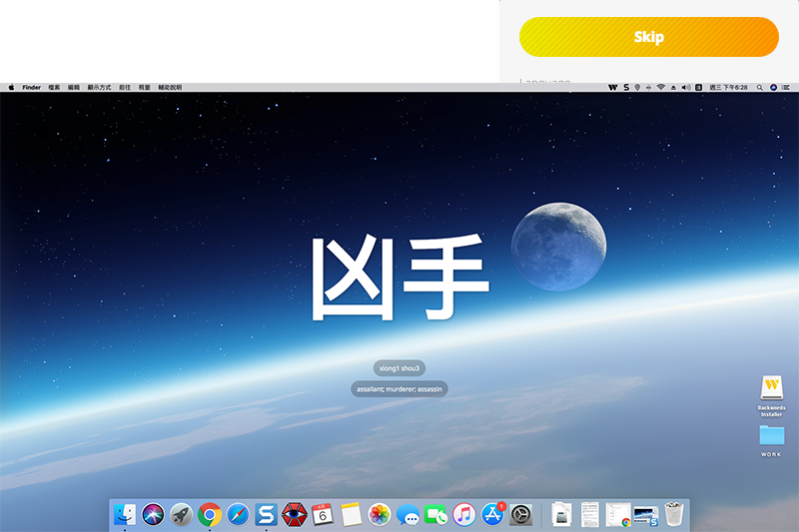Open the Wi-Fi status menu
The width and height of the screenshot is (799, 532).
661,87
